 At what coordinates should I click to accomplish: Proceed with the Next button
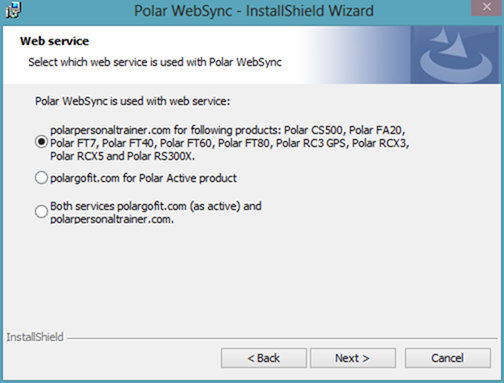point(353,358)
